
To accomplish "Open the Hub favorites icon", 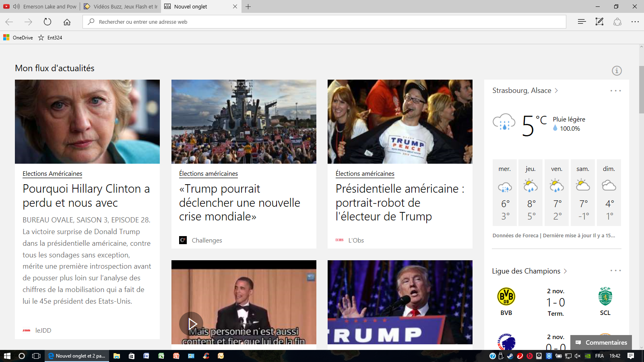I will coord(582,22).
